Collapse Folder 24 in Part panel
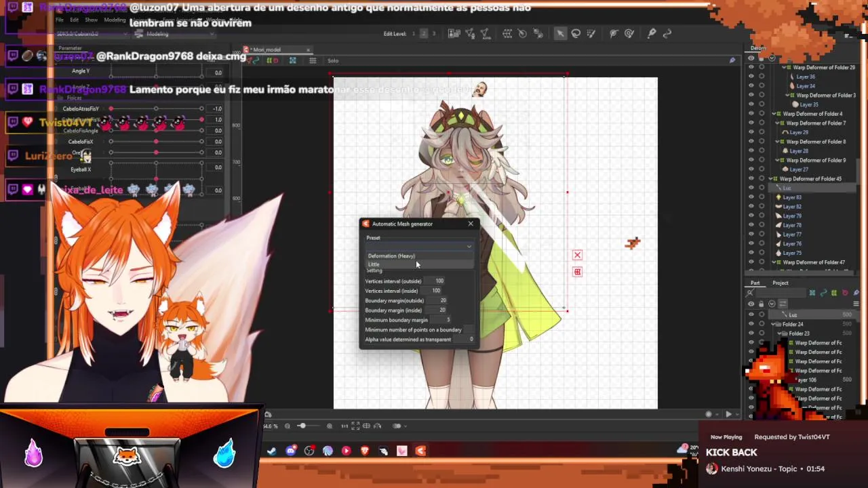Viewport: 868px width, 488px height. (x=774, y=325)
